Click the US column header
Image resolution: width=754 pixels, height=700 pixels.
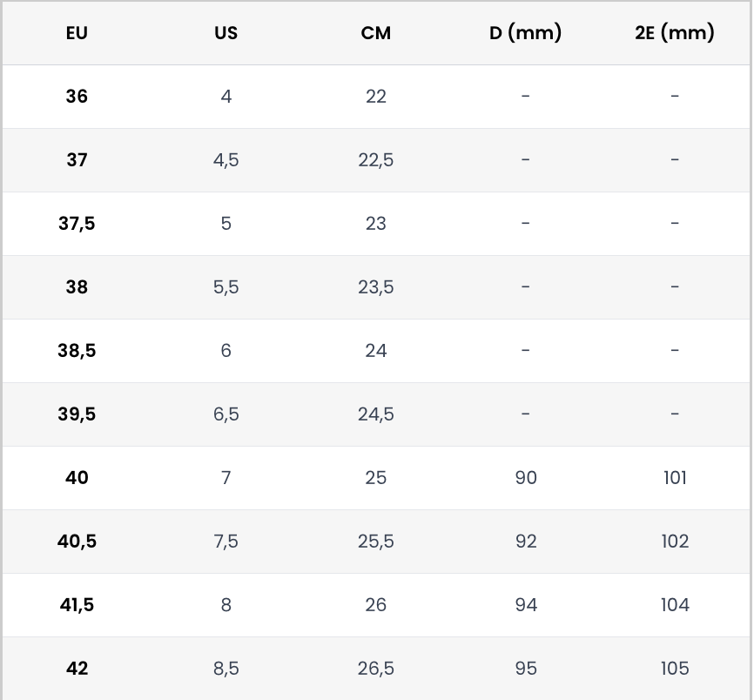pos(226,33)
